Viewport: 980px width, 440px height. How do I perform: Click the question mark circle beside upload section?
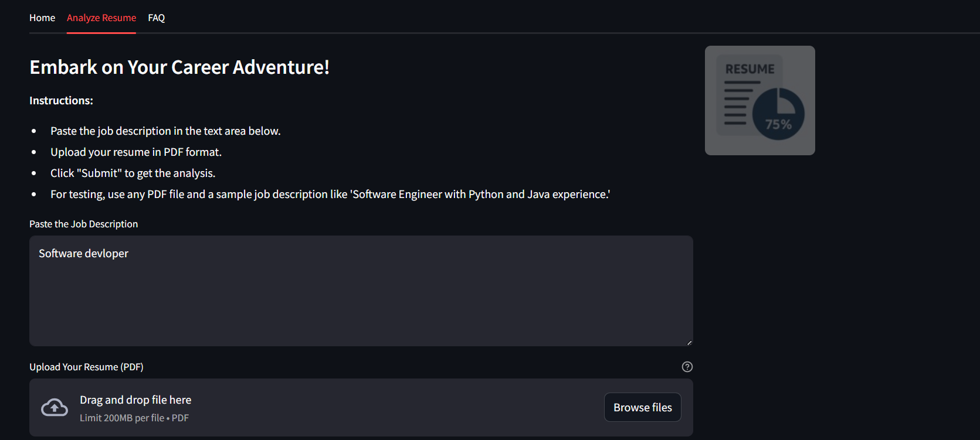pos(687,366)
